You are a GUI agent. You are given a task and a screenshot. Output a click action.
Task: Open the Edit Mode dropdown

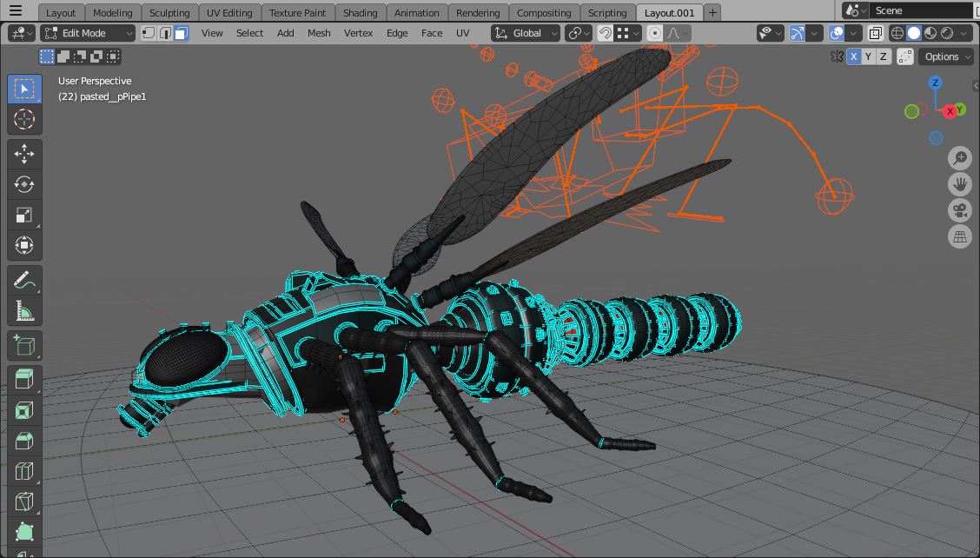[x=88, y=33]
